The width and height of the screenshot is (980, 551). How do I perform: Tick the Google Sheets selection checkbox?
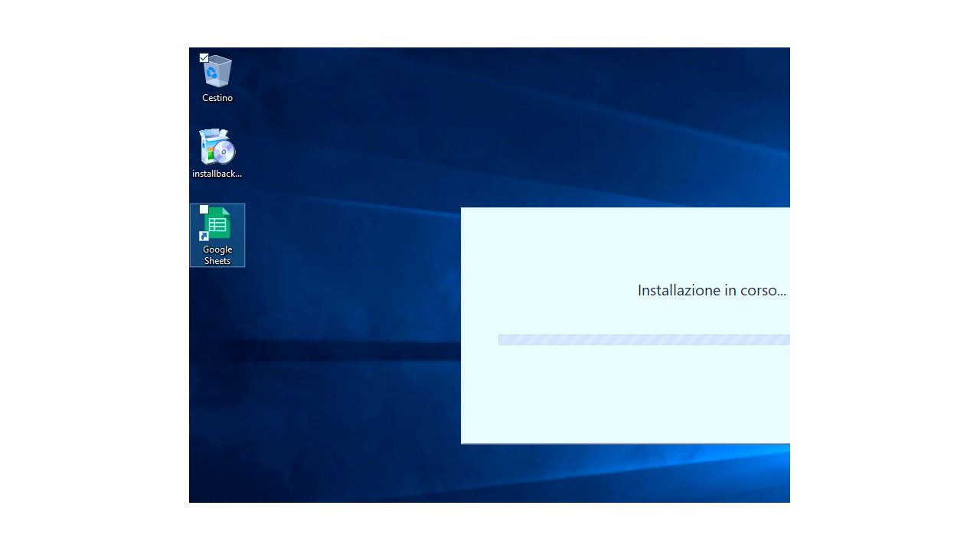tap(204, 210)
